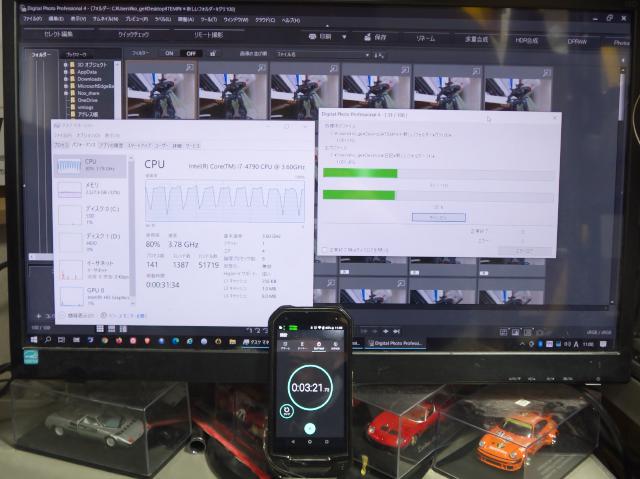Screen dimensions: 640x479
Task: Click the lower green progress bar in the conversion dialog
Action: click(359, 195)
